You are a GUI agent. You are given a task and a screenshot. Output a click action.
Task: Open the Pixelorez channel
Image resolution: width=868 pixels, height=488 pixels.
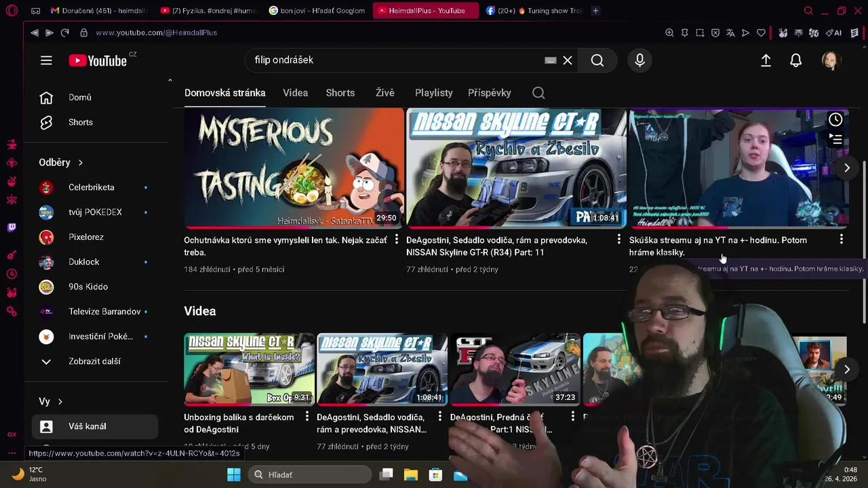(x=95, y=237)
